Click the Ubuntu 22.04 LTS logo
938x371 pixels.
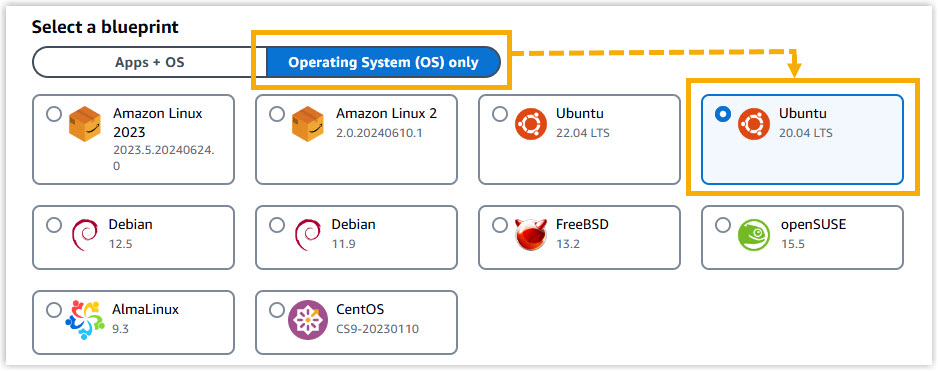click(x=531, y=124)
